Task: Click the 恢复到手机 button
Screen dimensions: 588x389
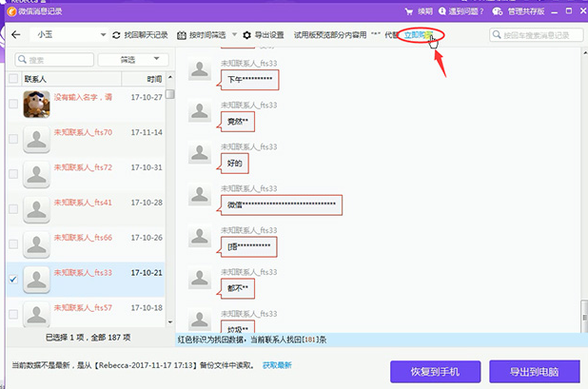Action: pyautogui.click(x=435, y=372)
